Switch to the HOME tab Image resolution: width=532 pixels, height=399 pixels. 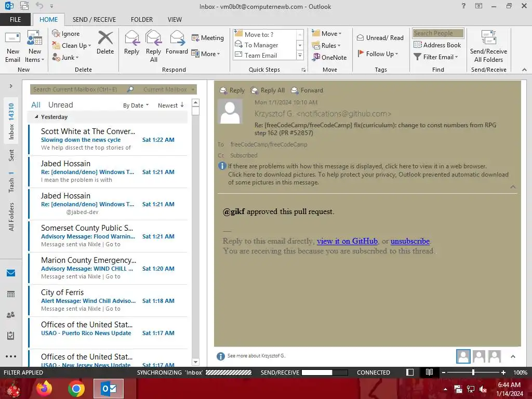point(48,19)
